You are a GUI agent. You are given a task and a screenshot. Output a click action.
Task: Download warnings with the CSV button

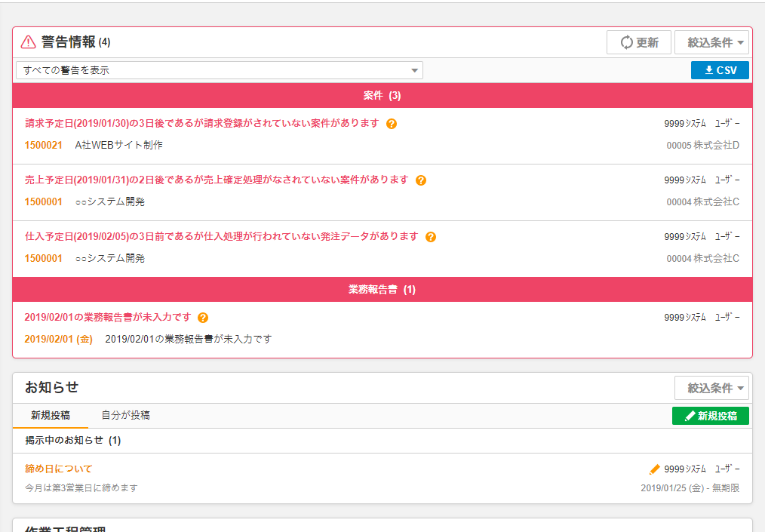tap(720, 70)
